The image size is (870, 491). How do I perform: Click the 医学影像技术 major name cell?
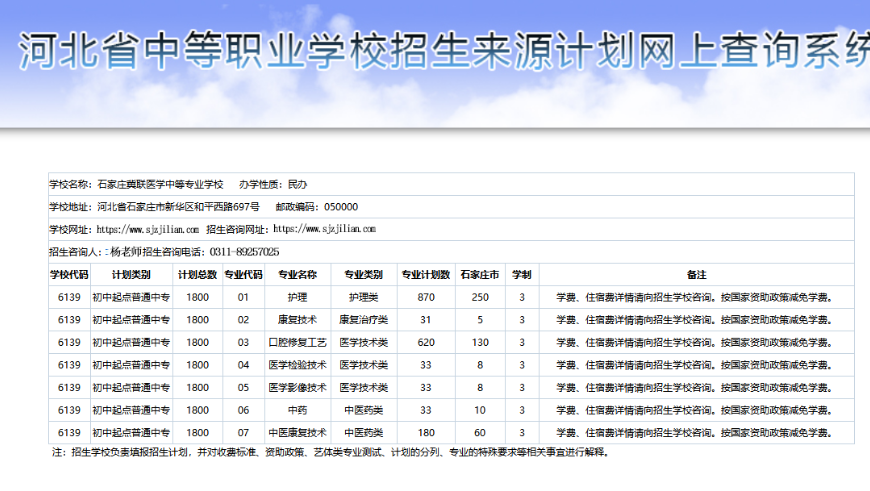tap(297, 388)
